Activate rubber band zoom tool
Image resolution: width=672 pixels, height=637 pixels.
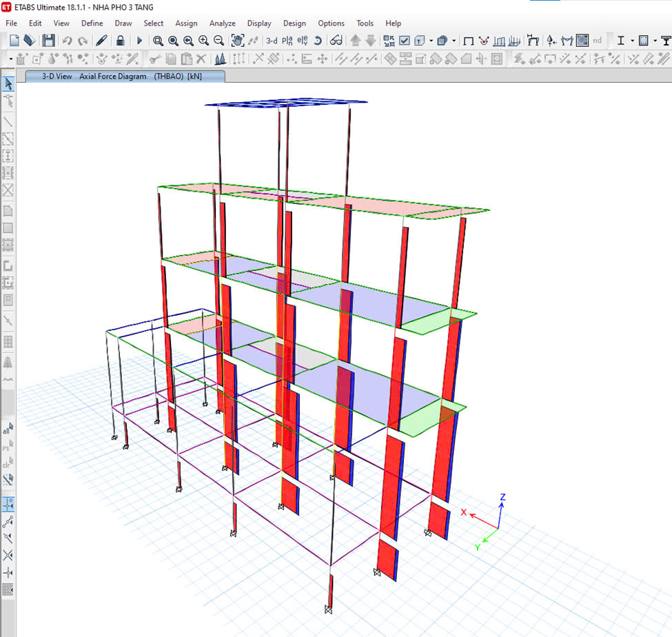coord(158,41)
